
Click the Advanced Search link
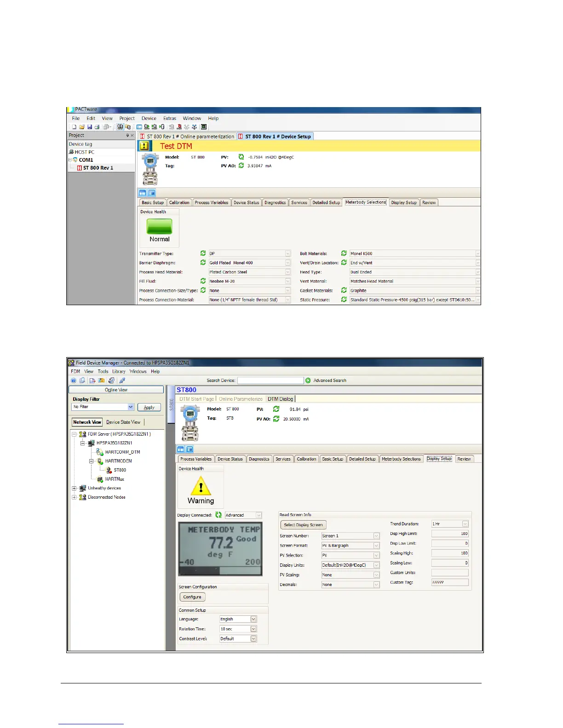pos(330,381)
